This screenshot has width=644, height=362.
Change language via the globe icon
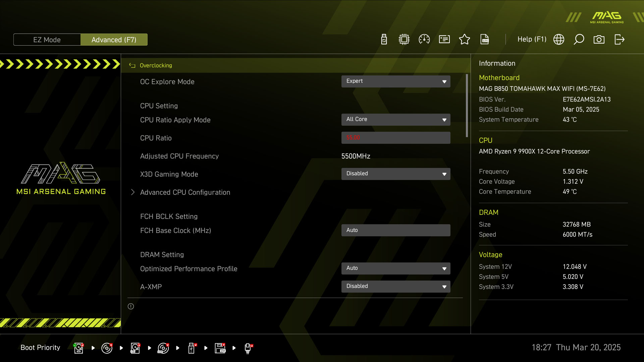[x=559, y=40]
